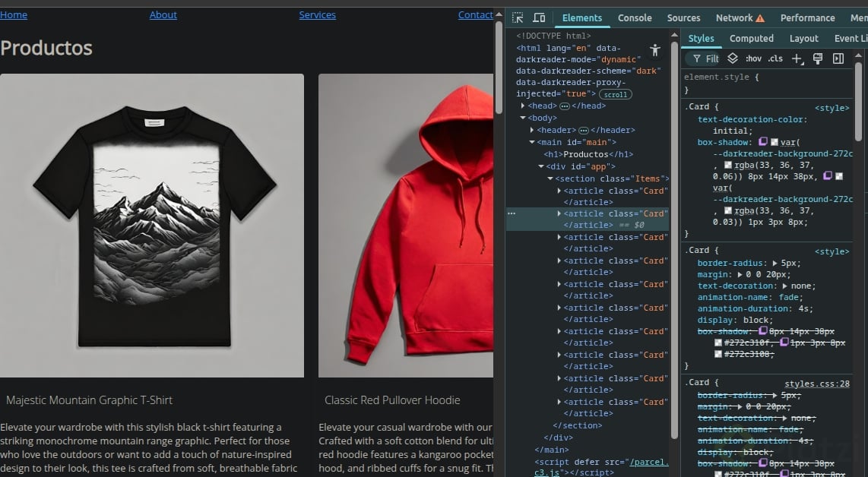Open the Sources tab

tap(683, 17)
